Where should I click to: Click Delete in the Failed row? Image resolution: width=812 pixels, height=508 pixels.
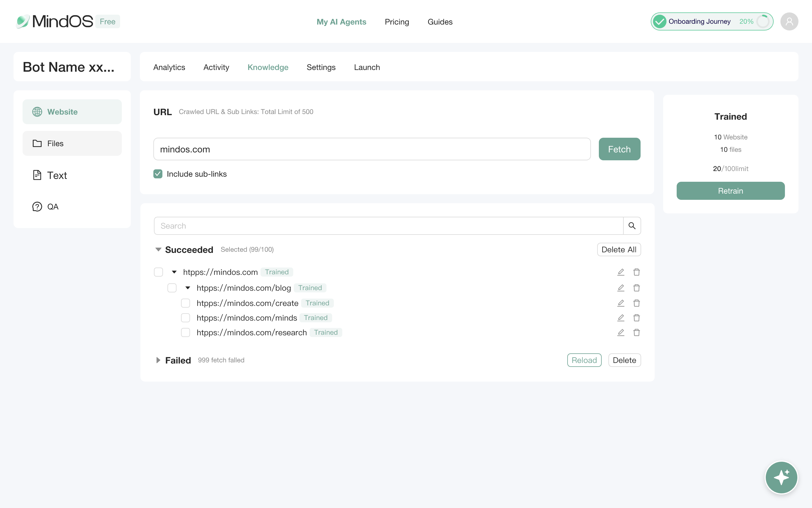(x=625, y=360)
